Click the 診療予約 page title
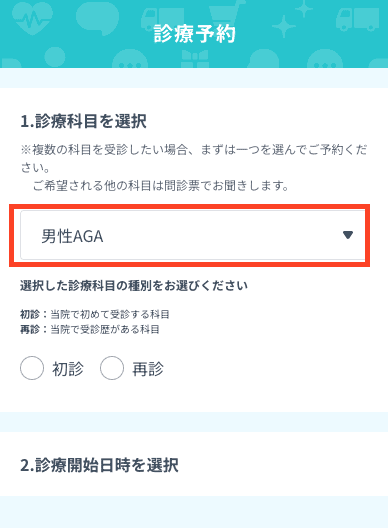 pyautogui.click(x=194, y=34)
